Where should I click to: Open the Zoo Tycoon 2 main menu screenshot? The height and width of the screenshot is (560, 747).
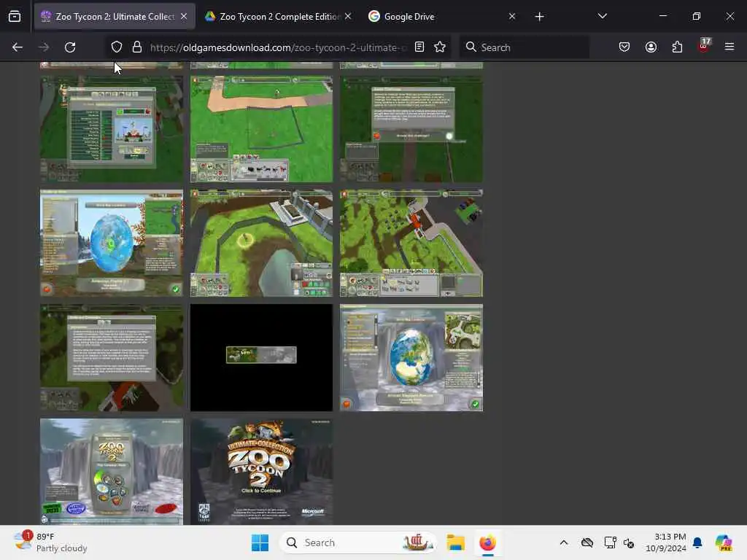(x=112, y=472)
